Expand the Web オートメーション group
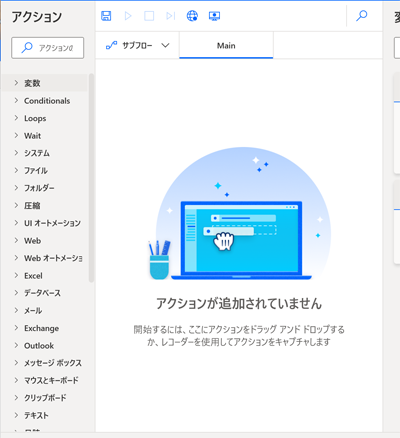 click(45, 258)
